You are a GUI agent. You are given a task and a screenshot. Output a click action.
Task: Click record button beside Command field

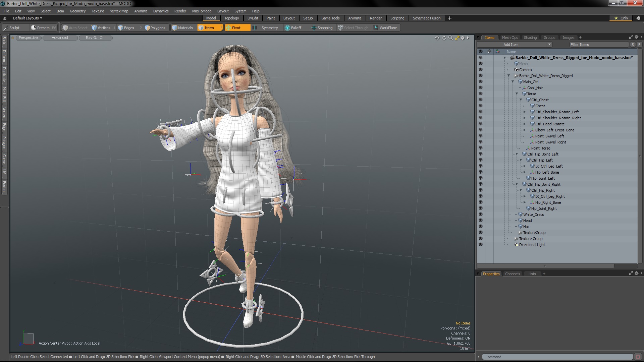[x=638, y=357]
